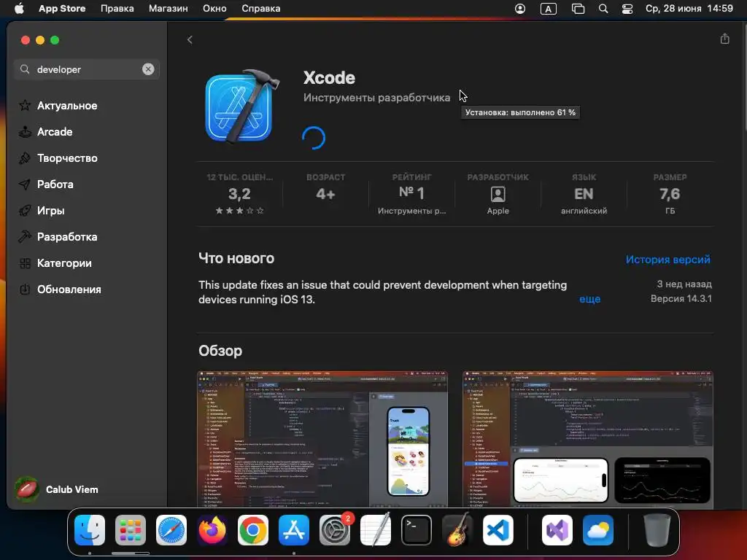Launch GarageBand from the Dock

457,530
